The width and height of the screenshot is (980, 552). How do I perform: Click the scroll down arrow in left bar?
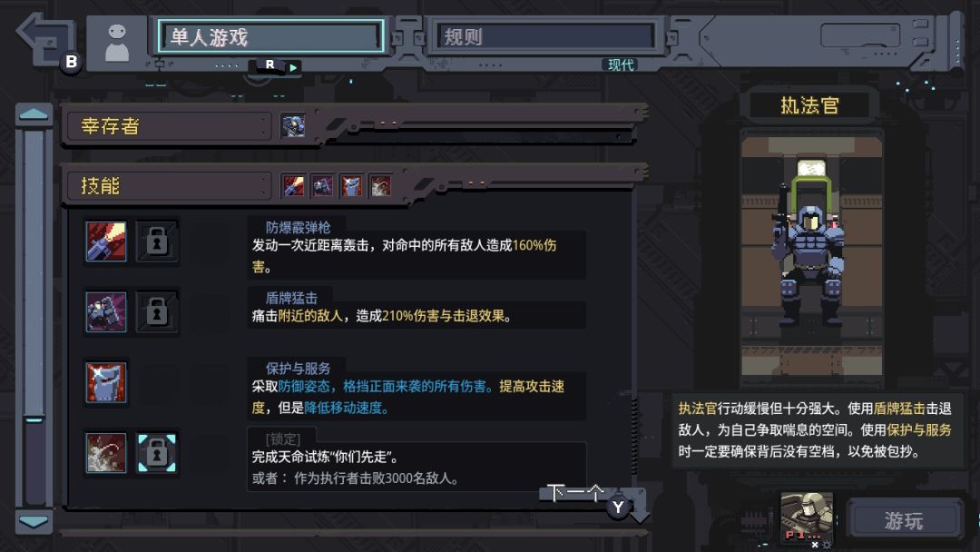coord(34,521)
